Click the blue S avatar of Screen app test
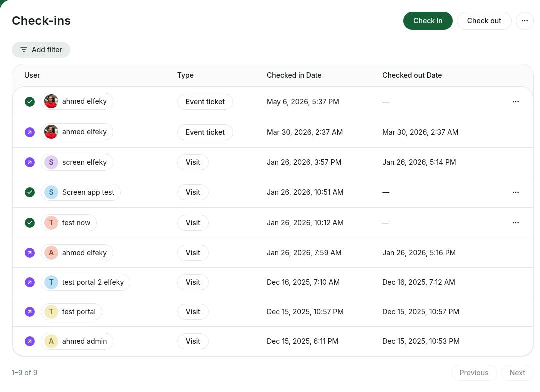 pyautogui.click(x=51, y=192)
